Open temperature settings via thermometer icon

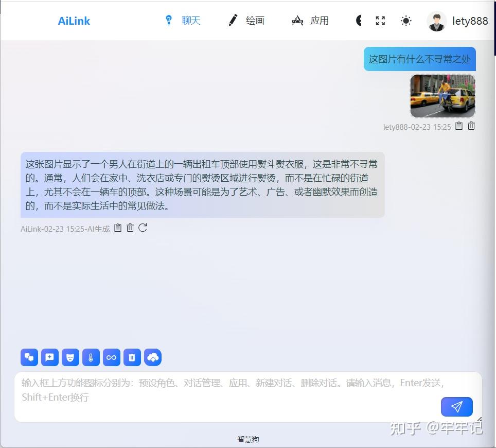pos(91,357)
